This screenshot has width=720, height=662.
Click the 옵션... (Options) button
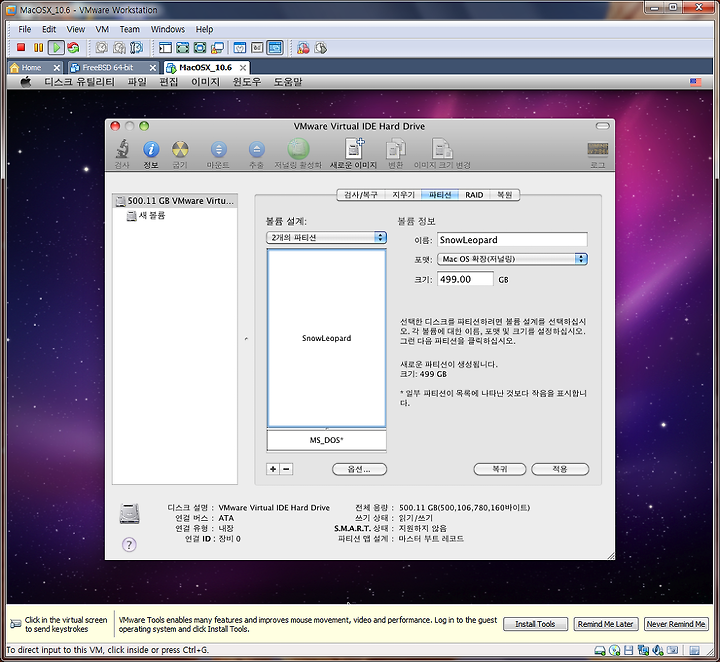click(359, 469)
